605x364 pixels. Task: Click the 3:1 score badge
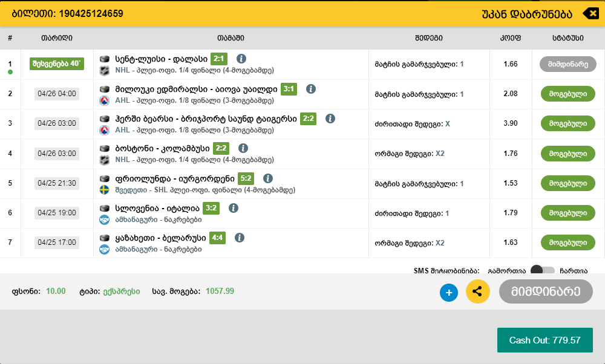[x=289, y=89]
